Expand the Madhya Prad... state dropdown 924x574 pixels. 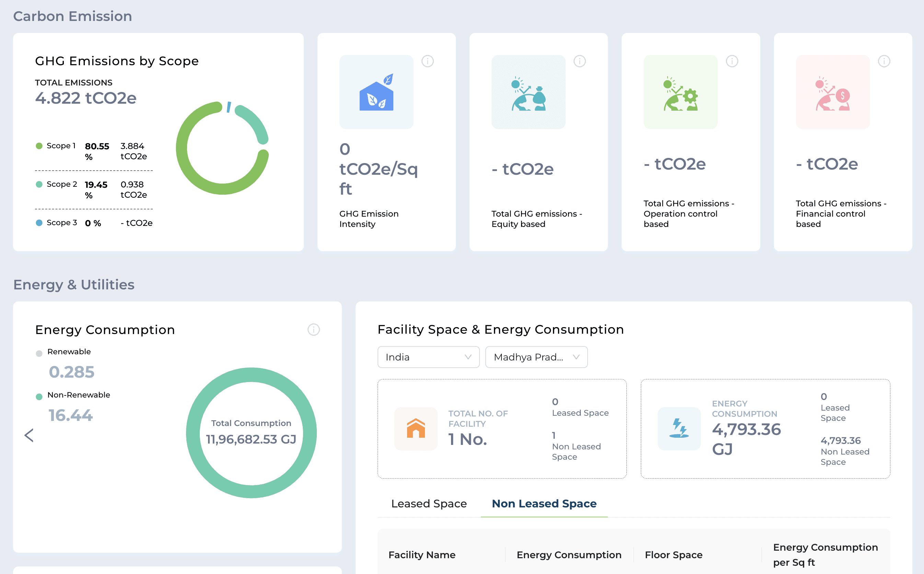(536, 357)
